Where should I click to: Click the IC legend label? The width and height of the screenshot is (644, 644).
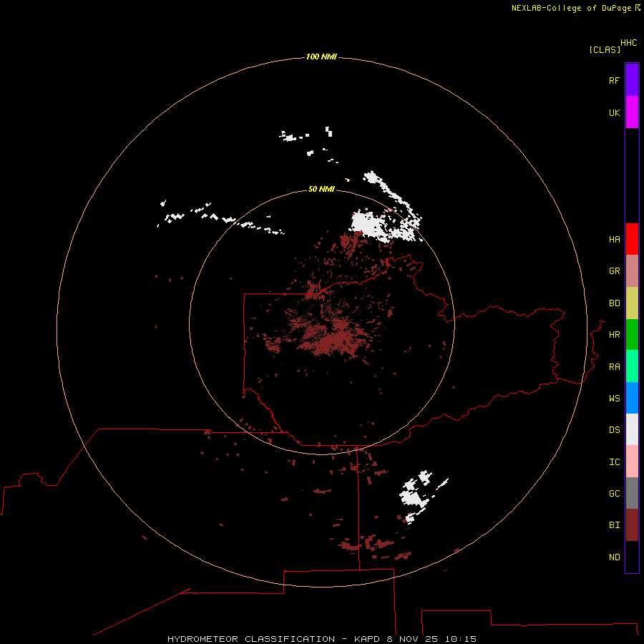tap(615, 462)
